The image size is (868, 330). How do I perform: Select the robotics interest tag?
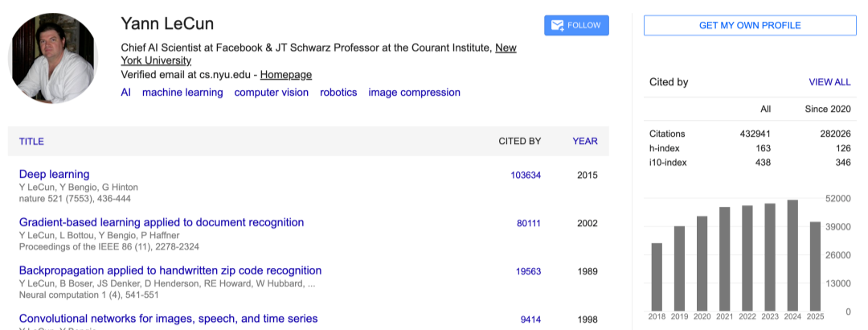[x=338, y=93]
